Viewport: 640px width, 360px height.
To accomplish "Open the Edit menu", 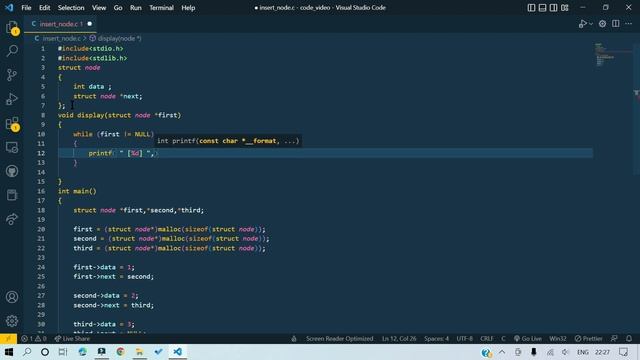I will click(x=44, y=8).
